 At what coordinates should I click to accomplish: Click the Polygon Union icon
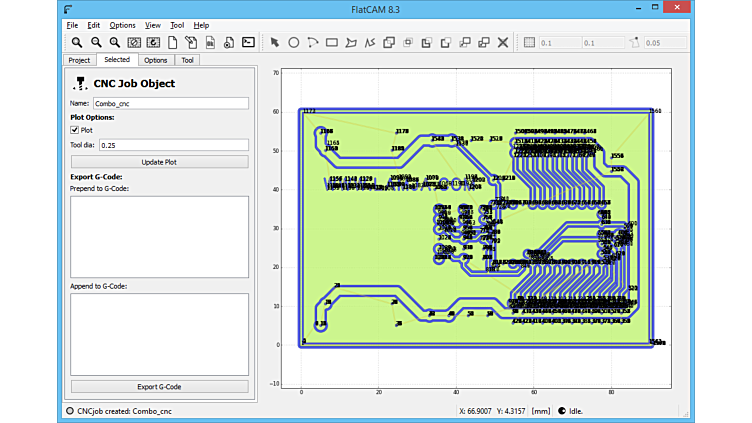(389, 42)
